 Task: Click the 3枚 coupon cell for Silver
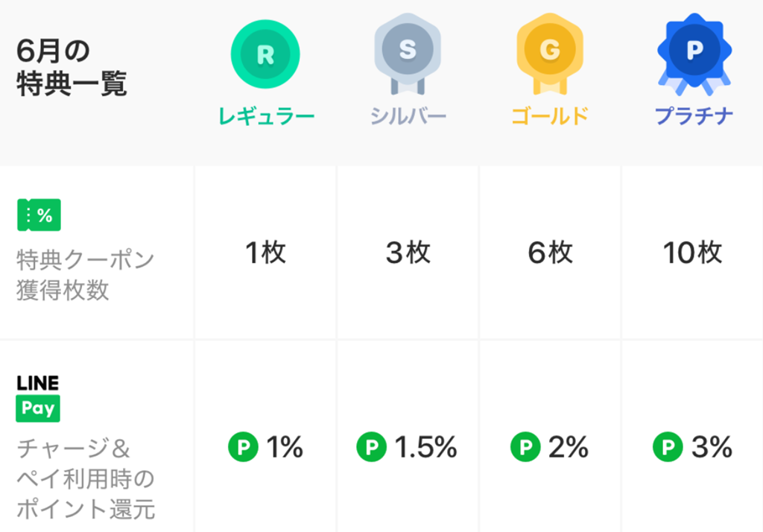click(408, 253)
